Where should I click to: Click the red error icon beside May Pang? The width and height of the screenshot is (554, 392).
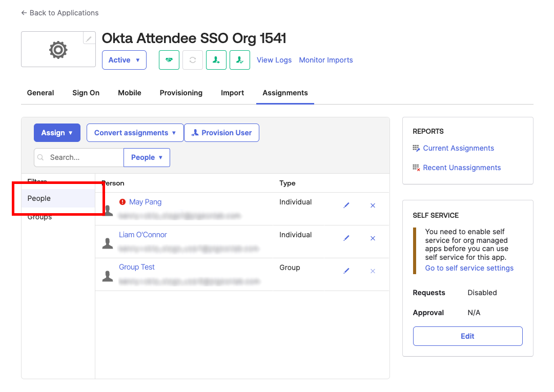pos(122,202)
